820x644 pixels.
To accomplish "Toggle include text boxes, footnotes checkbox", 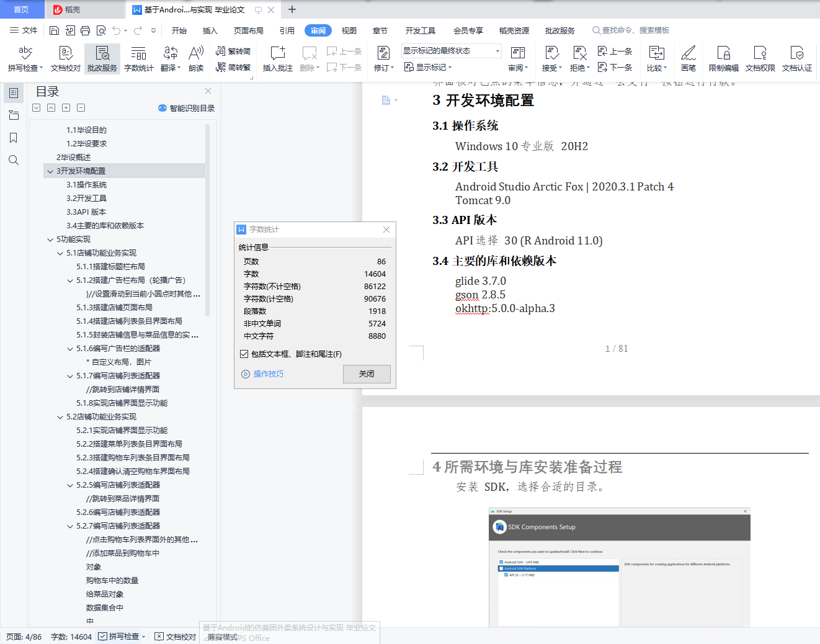I will tap(244, 354).
